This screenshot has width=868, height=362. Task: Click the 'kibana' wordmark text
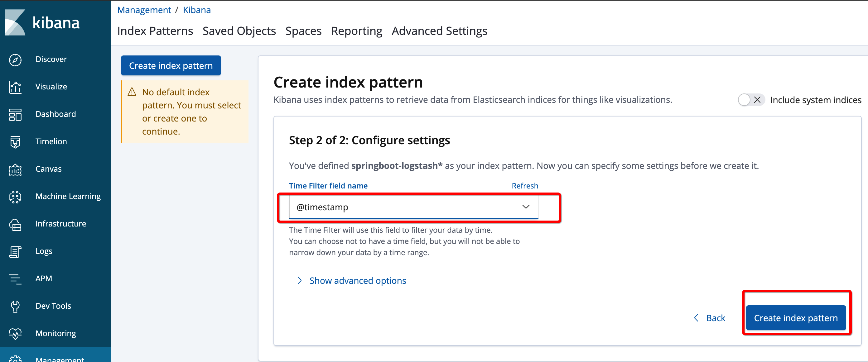click(x=56, y=23)
